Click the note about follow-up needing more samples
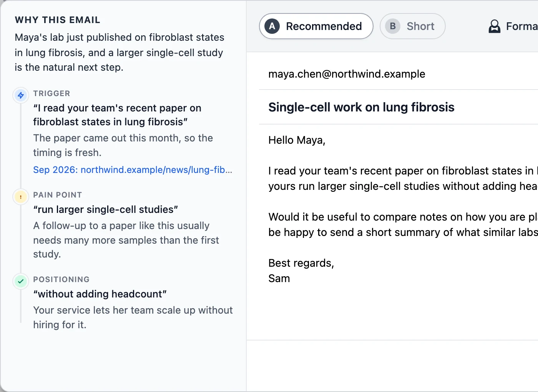Image resolution: width=538 pixels, height=392 pixels. click(x=126, y=240)
